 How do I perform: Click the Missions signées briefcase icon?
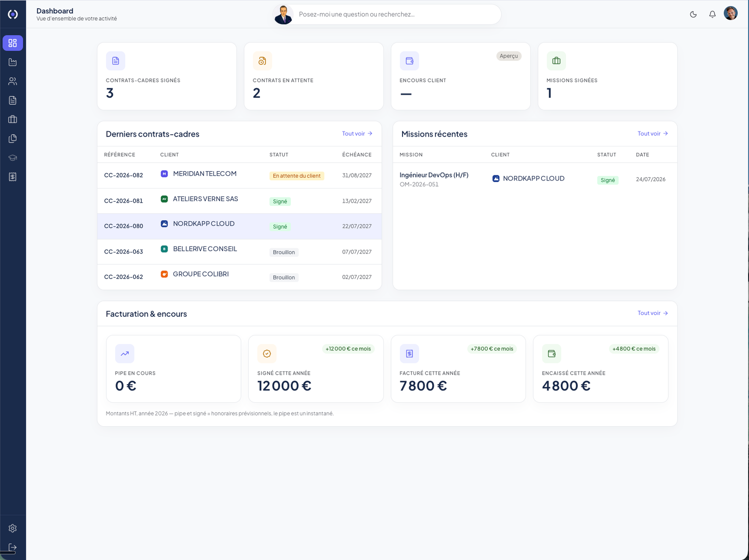click(x=556, y=61)
